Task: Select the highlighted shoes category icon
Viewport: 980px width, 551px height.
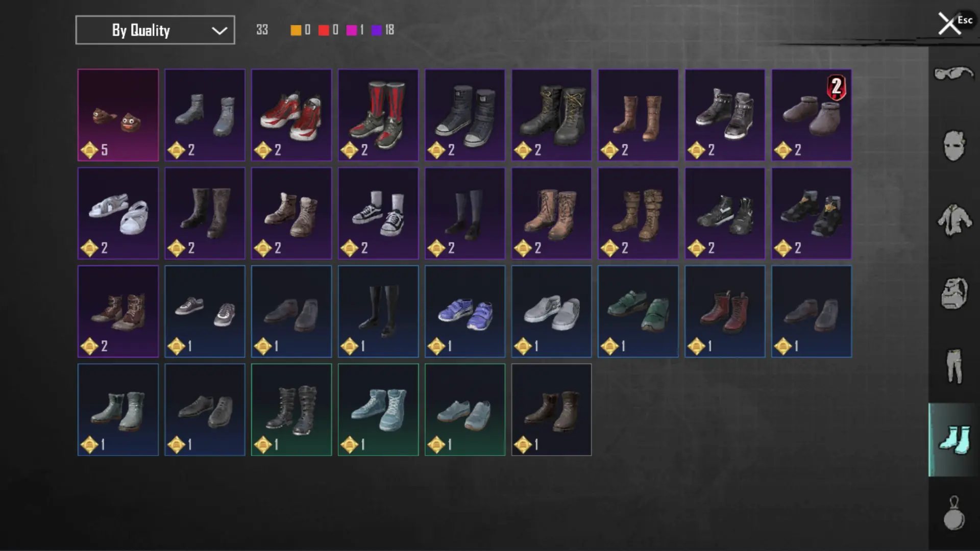Action: (x=953, y=440)
